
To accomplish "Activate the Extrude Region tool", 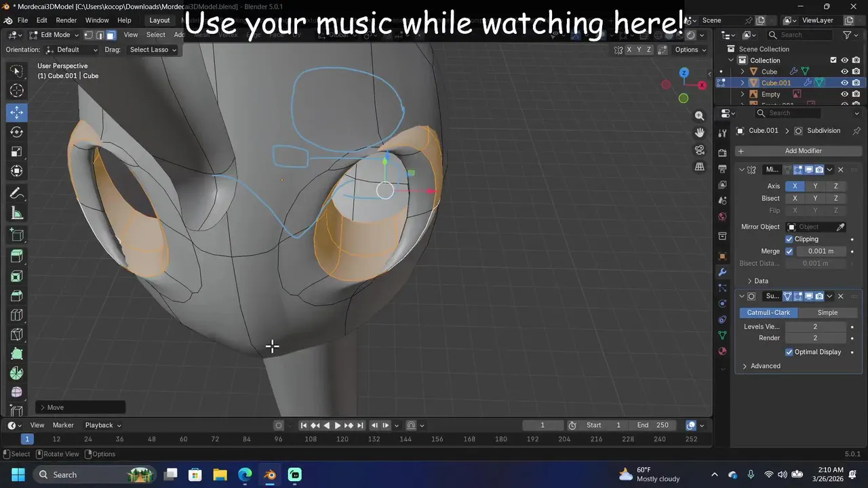I will [17, 256].
